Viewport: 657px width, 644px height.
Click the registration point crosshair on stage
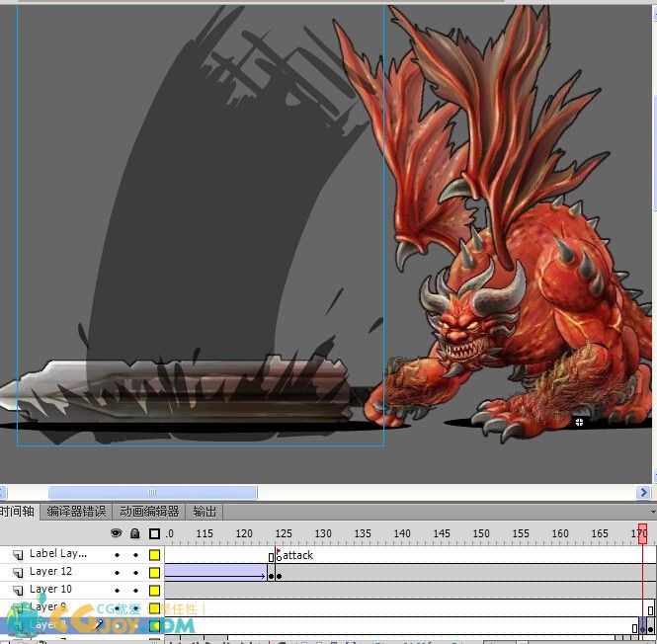coord(579,423)
